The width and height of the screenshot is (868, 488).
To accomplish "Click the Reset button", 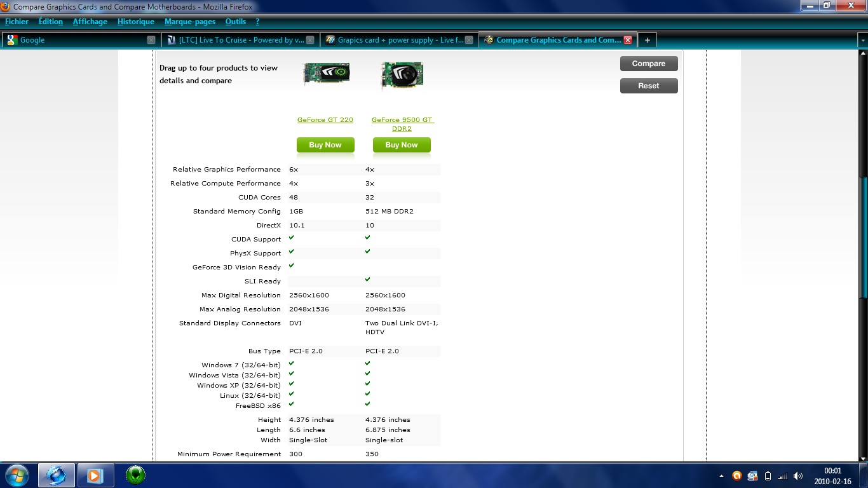I will (649, 86).
